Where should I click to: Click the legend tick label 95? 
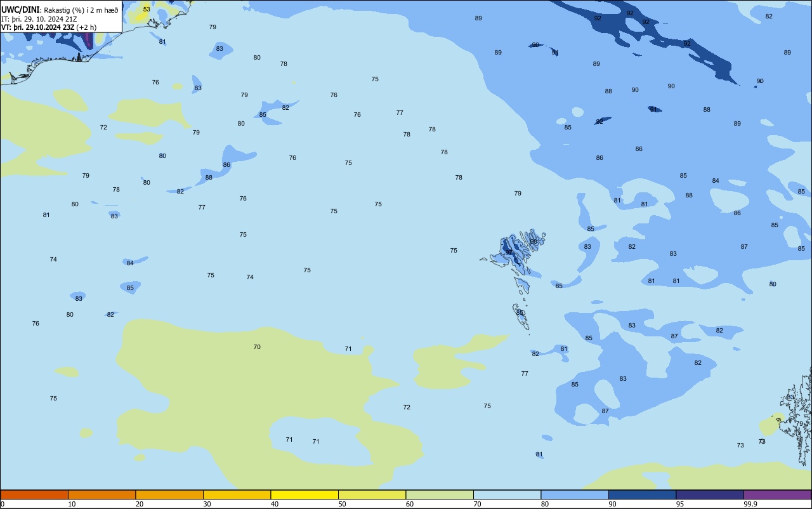(680, 504)
